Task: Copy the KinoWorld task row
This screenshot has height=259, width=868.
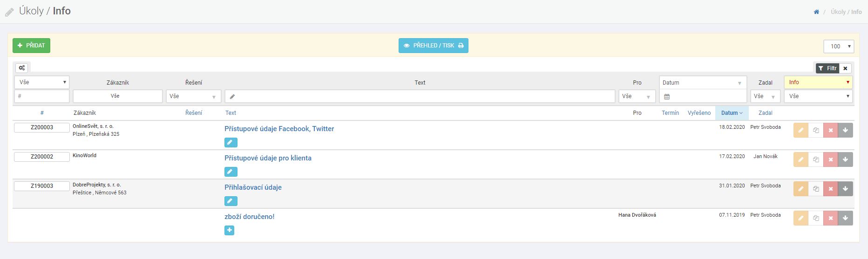Action: (x=816, y=160)
